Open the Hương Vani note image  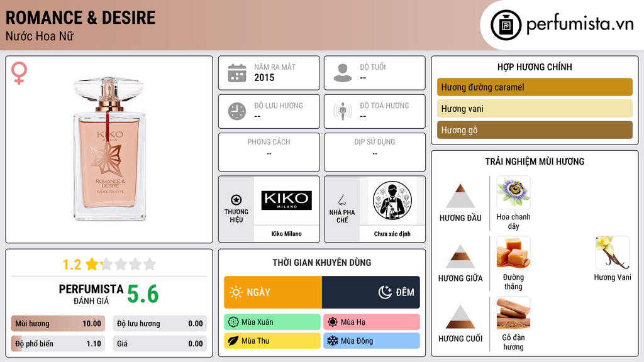613,253
